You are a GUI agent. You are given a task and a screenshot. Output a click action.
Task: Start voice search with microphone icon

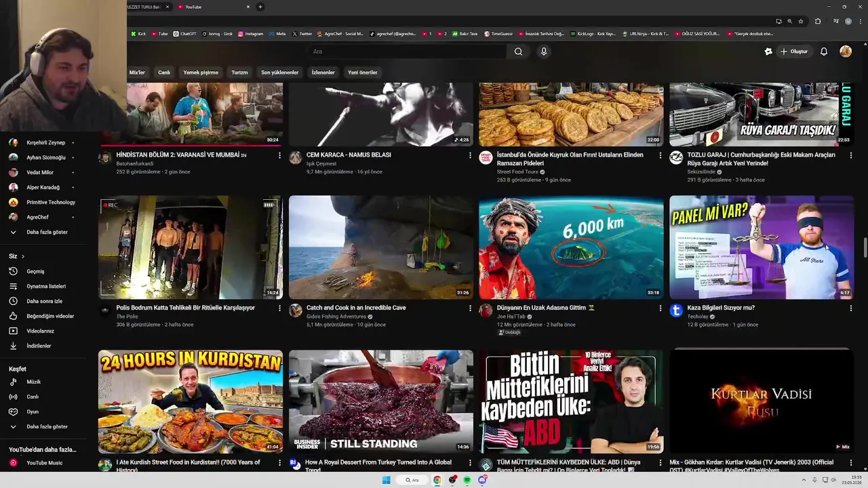[x=543, y=52]
